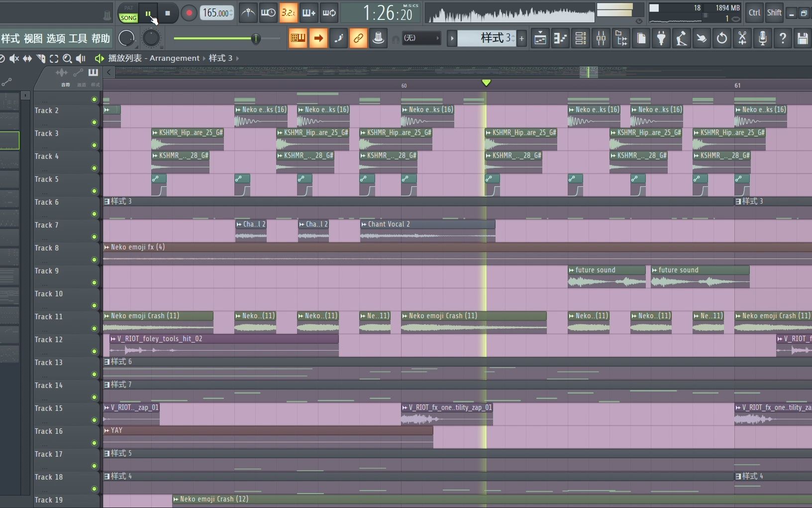Click 播放列表 - Arrangement breadcrumb
The width and height of the screenshot is (812, 508).
(154, 58)
